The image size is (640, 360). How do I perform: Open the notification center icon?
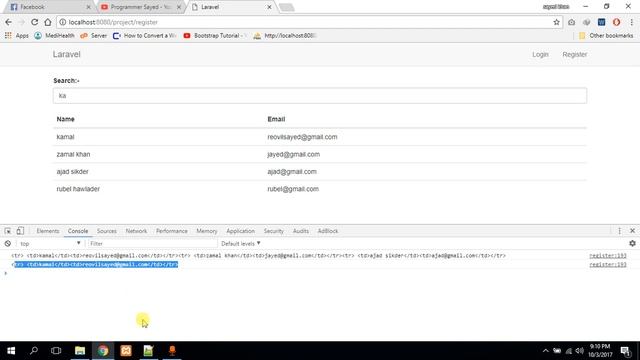click(625, 351)
